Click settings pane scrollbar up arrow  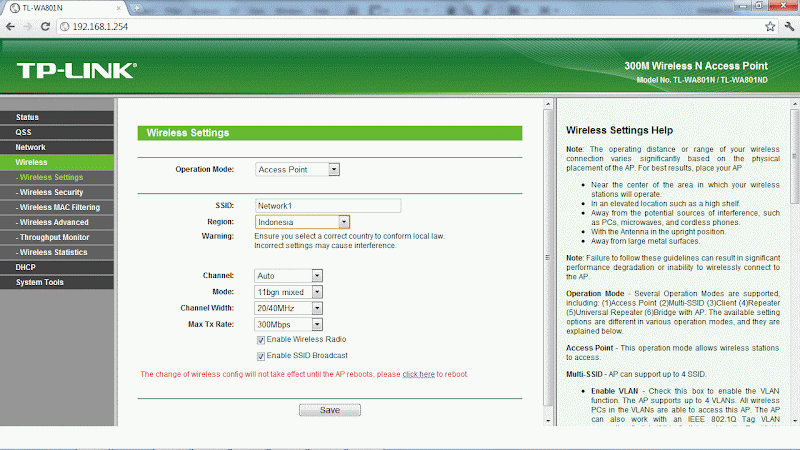coord(548,104)
